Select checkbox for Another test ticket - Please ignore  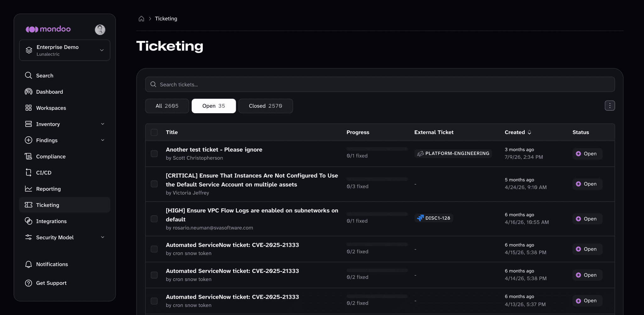(x=154, y=154)
